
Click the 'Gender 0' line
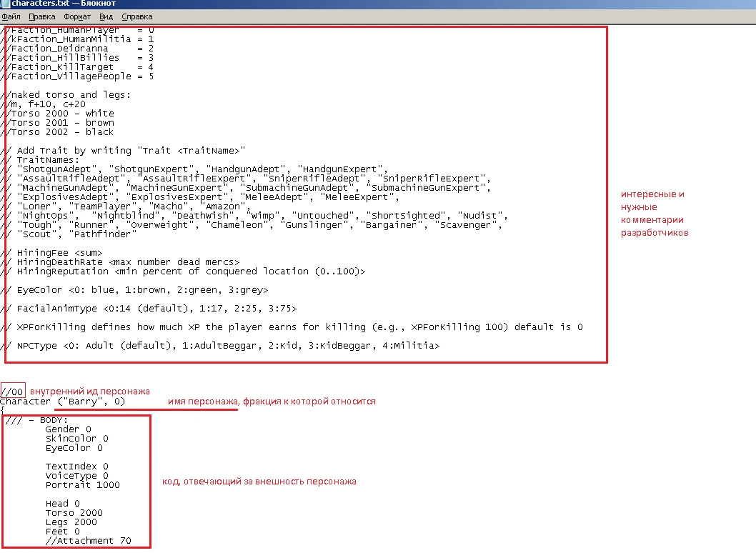click(x=68, y=429)
